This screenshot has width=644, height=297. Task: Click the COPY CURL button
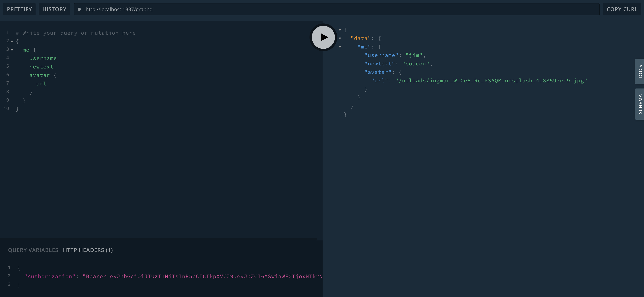[x=622, y=9]
